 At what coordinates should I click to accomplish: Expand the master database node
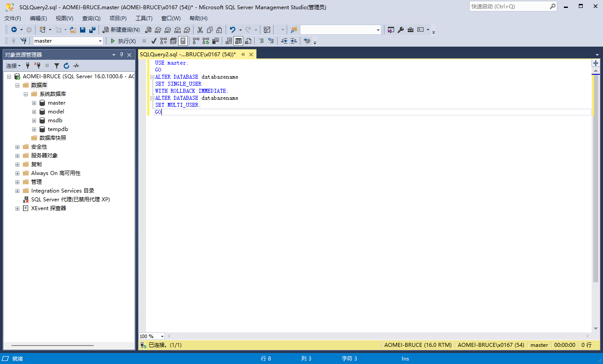coord(34,103)
